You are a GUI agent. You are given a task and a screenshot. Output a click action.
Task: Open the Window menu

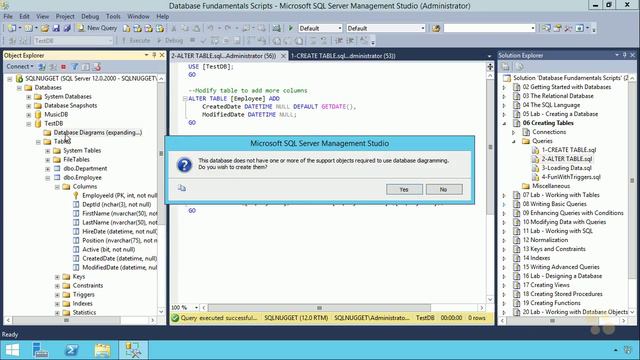click(138, 16)
